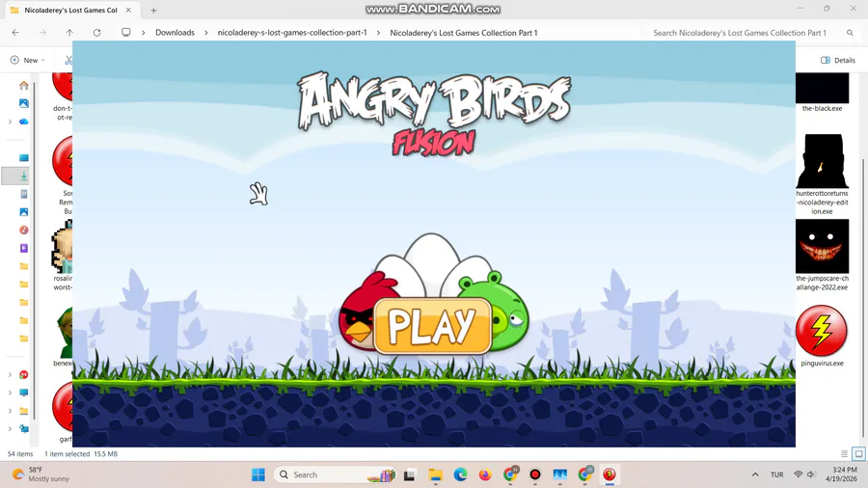This screenshot has width=868, height=488.
Task: Open Home in the navigation pane
Action: (24, 85)
